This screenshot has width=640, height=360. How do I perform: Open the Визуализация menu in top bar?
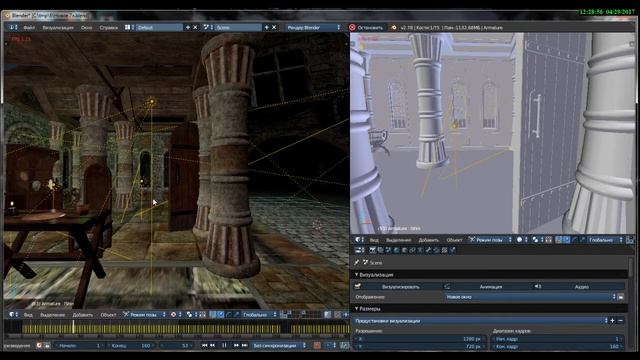click(x=58, y=28)
